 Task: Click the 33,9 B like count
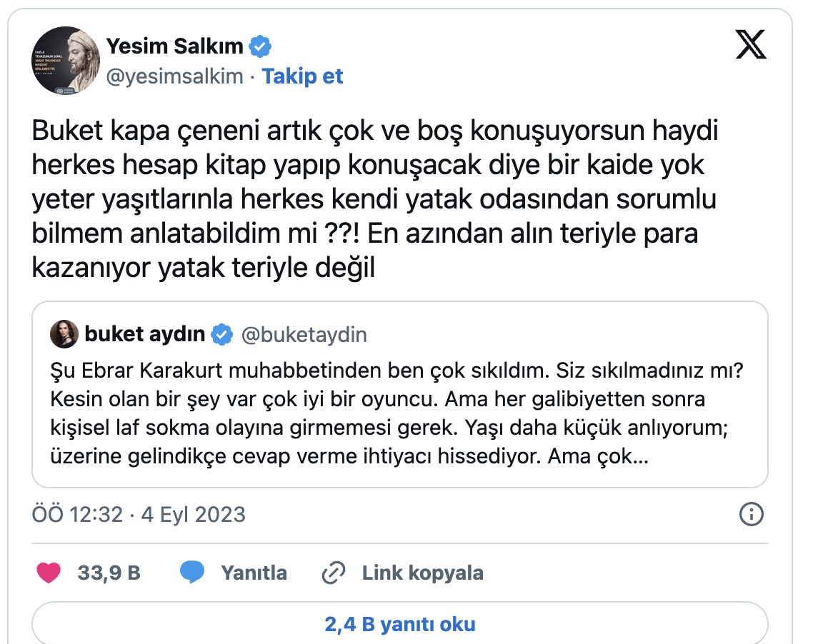[109, 573]
